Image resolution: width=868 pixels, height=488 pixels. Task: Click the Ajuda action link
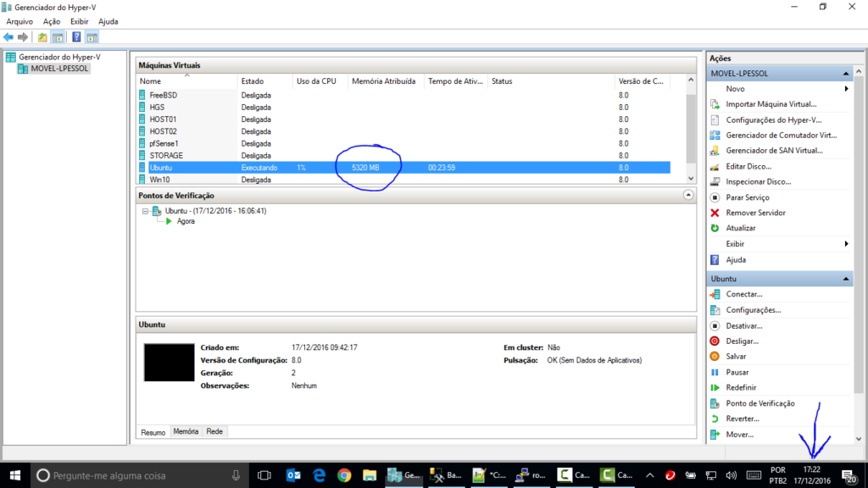(736, 259)
